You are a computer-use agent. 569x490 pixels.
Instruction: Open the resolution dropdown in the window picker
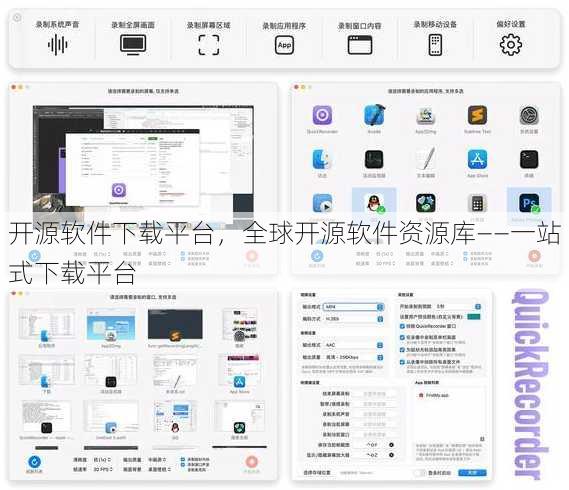[x=101, y=460]
